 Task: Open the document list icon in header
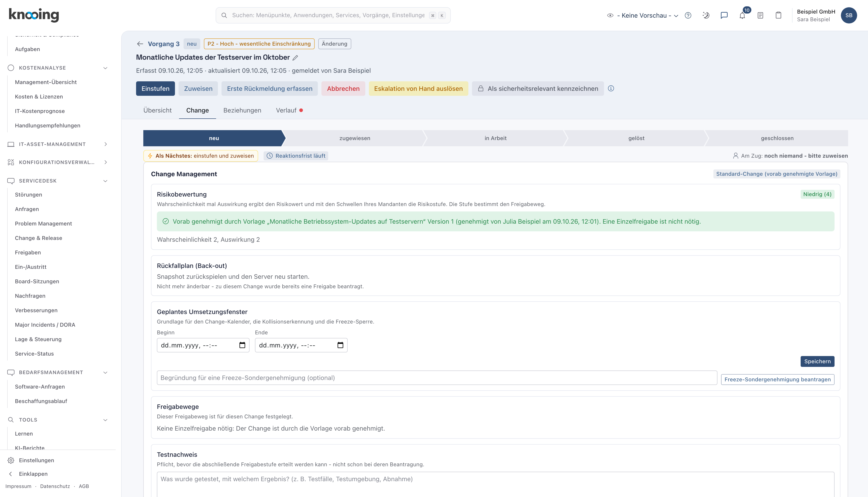pyautogui.click(x=760, y=15)
